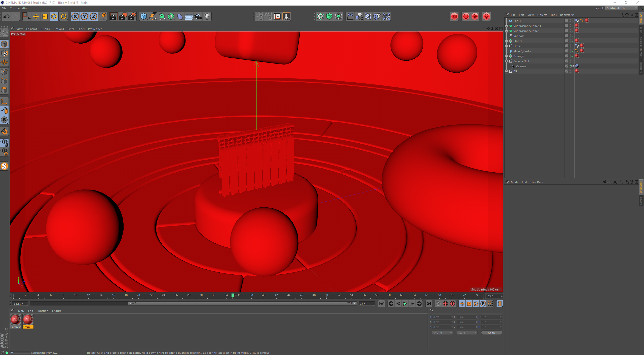The height and width of the screenshot is (355, 644).
Task: Toggle the X-axis lock
Action: 75,17
